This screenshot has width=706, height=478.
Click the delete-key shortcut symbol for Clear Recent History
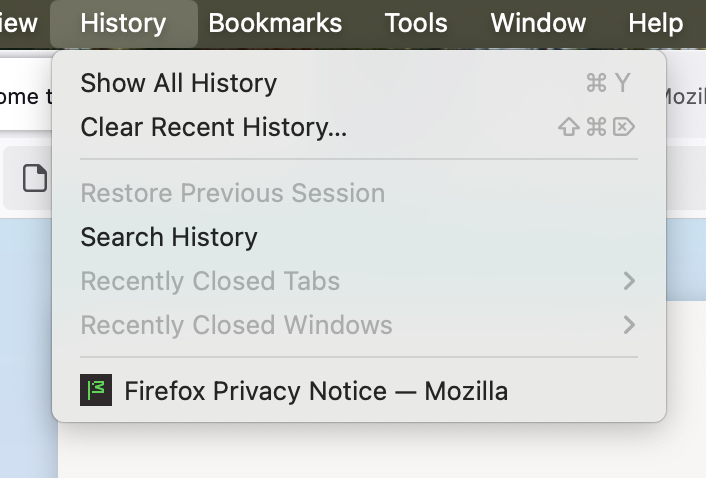click(x=624, y=127)
